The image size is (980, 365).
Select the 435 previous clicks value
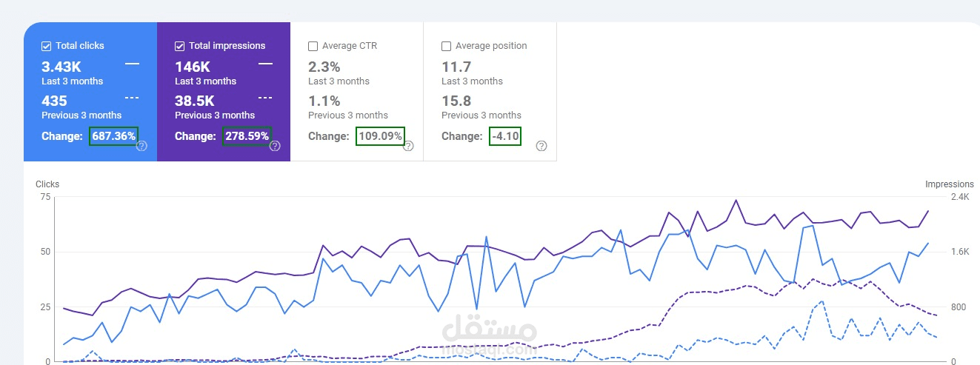pyautogui.click(x=54, y=101)
